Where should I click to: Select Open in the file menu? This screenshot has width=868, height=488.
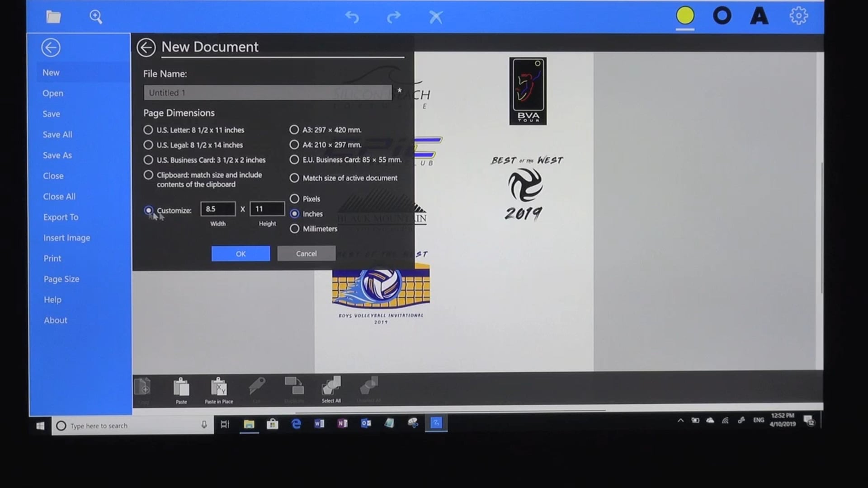point(53,93)
